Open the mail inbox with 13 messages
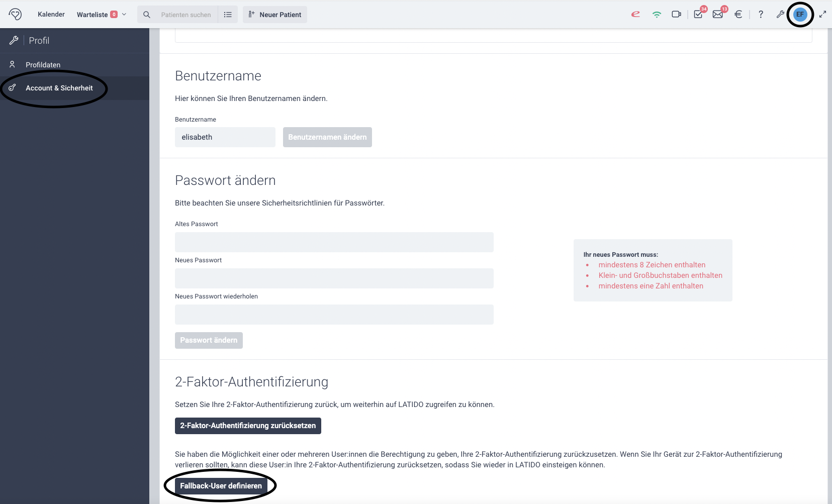Image resolution: width=832 pixels, height=504 pixels. (x=718, y=14)
